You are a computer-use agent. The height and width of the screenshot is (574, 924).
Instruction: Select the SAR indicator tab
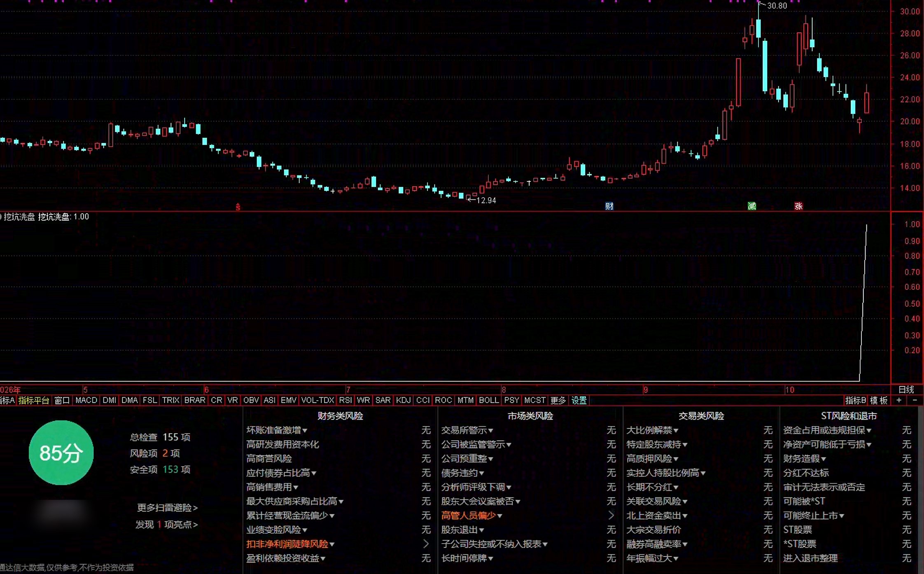tap(383, 400)
